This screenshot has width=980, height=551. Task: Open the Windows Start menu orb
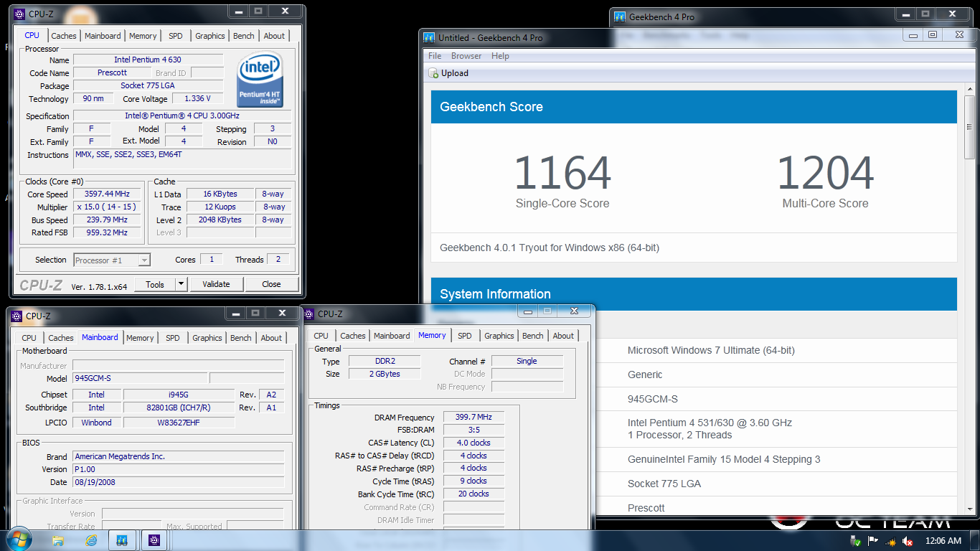17,540
